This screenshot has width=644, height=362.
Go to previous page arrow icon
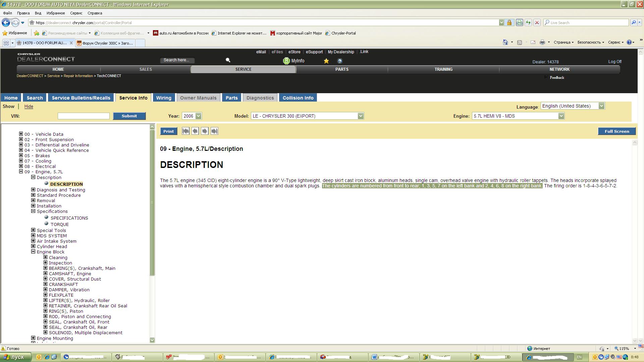195,131
